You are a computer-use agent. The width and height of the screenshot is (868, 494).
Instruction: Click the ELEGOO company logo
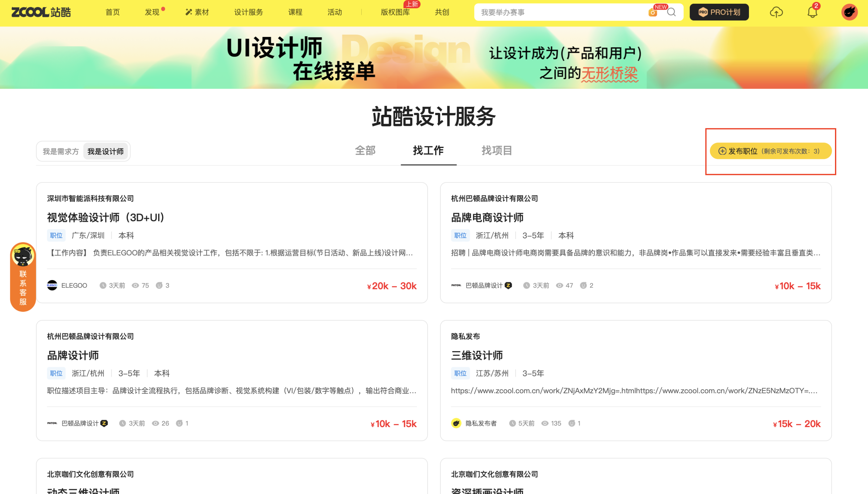[52, 285]
